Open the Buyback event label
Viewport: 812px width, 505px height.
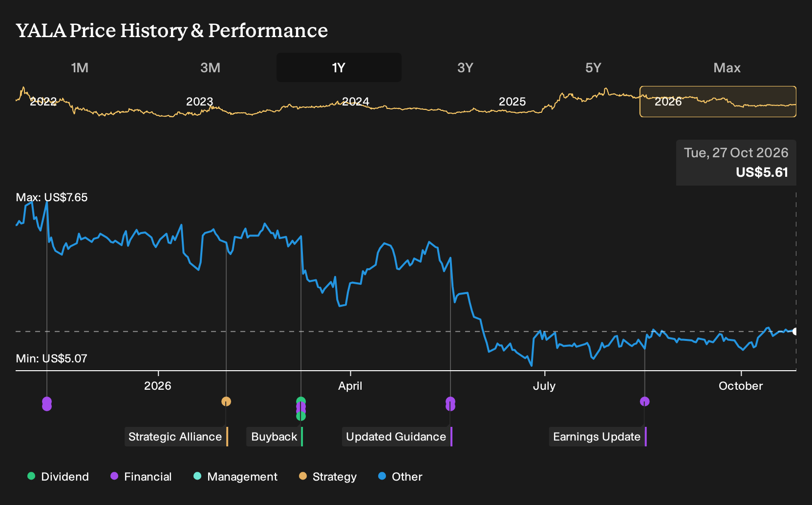coord(275,437)
